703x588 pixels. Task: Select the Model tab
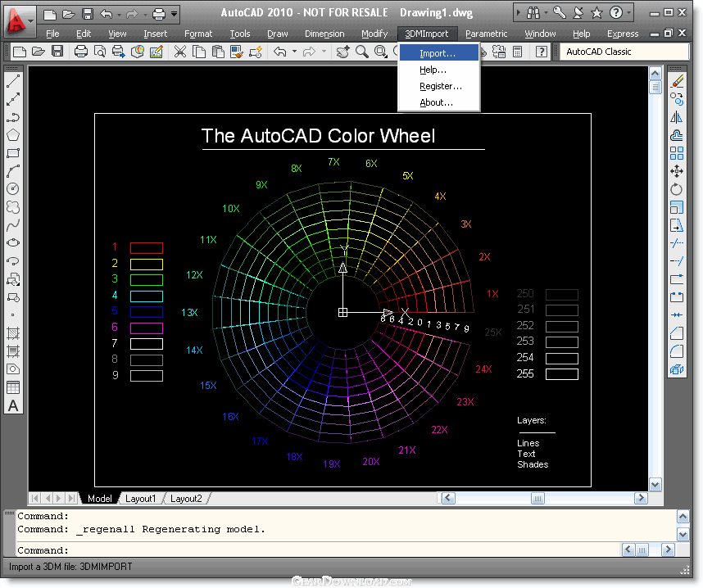pyautogui.click(x=99, y=499)
